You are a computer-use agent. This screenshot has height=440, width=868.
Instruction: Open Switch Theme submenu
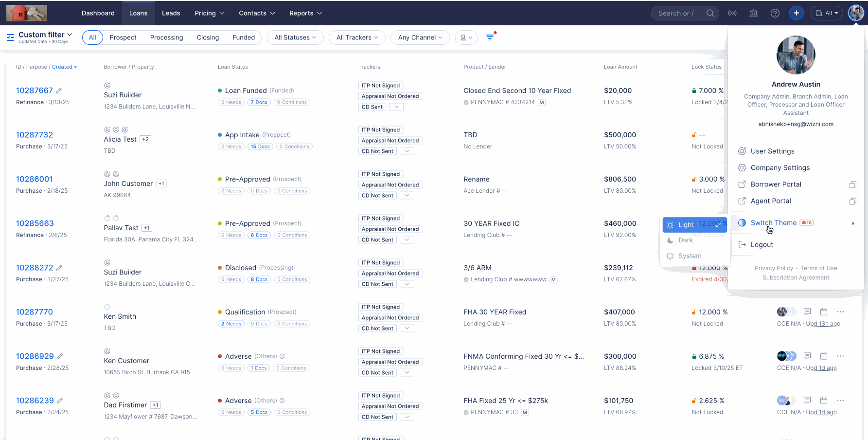[796, 223]
